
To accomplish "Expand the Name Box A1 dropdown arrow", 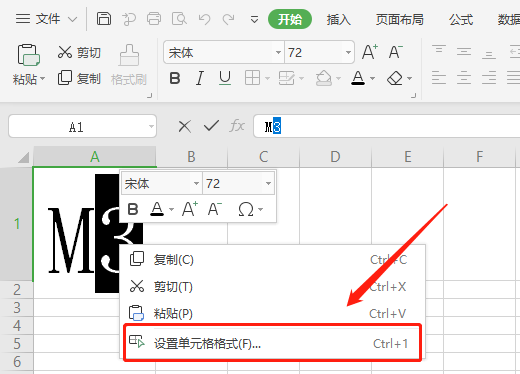I will pyautogui.click(x=151, y=126).
